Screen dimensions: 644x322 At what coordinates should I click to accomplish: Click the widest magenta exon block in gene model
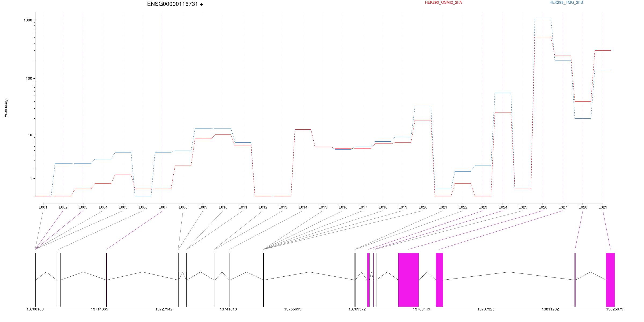[408, 280]
